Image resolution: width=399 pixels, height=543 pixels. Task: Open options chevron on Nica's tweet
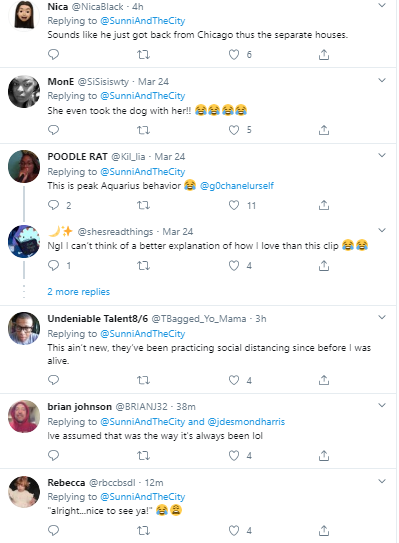pos(382,5)
